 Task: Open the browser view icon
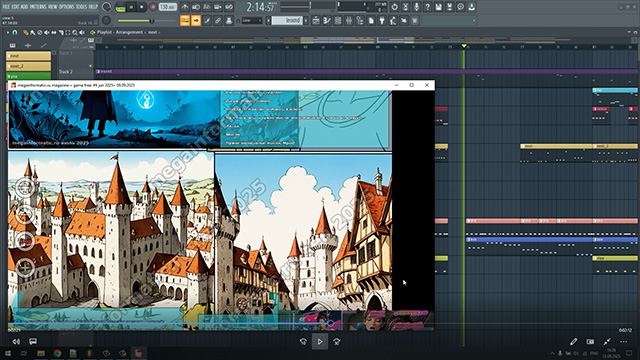click(360, 20)
